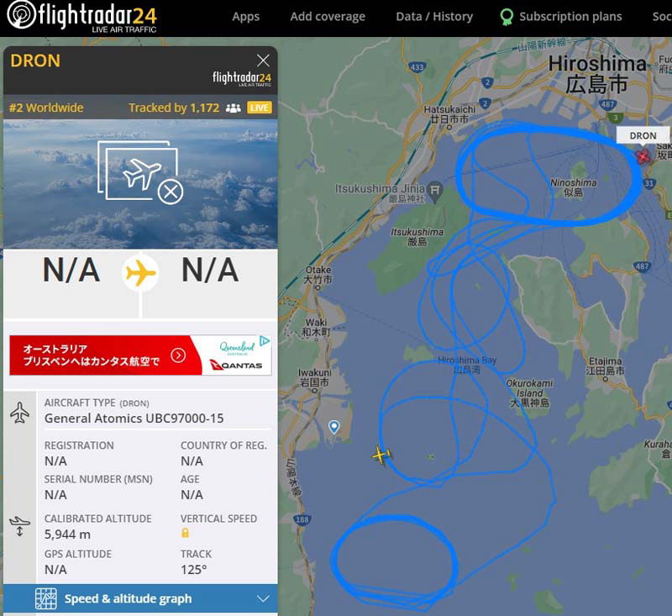Click the Flightradar24 logo in header
Viewport: 672px width, 616px height.
coord(81,16)
